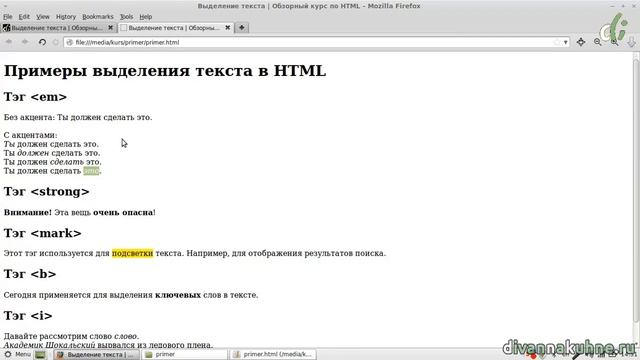Click the text 'С акцентами:'
640x360 pixels.
31,135
